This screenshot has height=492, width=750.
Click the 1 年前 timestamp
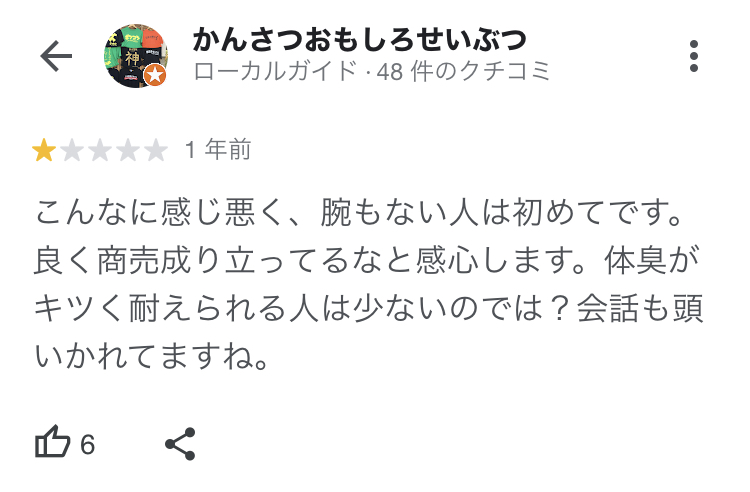click(x=218, y=150)
